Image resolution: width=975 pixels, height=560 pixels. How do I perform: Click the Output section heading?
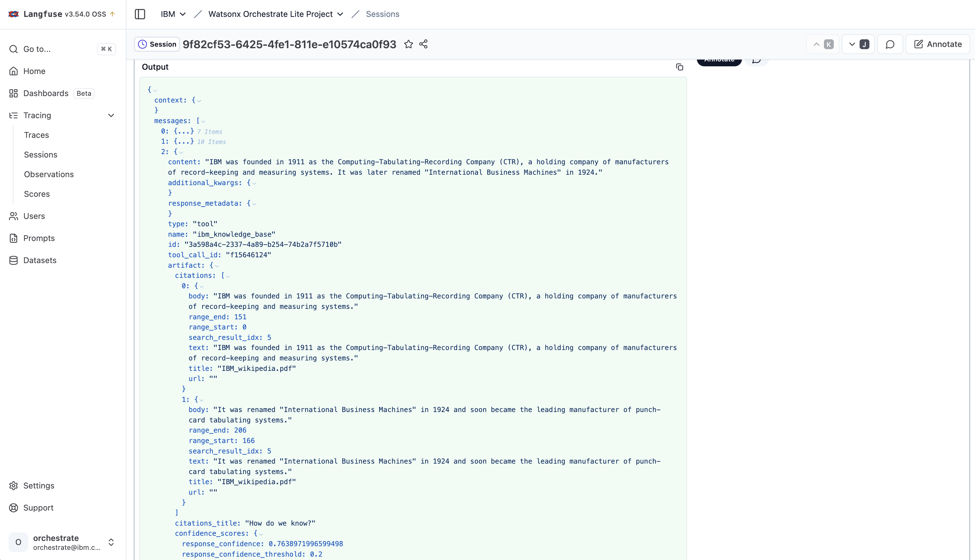coord(155,67)
